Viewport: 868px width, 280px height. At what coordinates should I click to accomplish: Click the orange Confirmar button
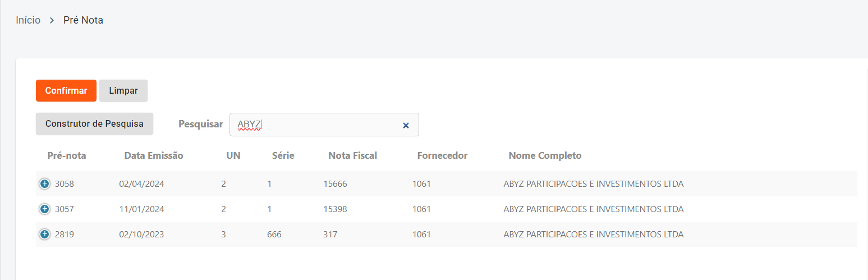coord(66,91)
